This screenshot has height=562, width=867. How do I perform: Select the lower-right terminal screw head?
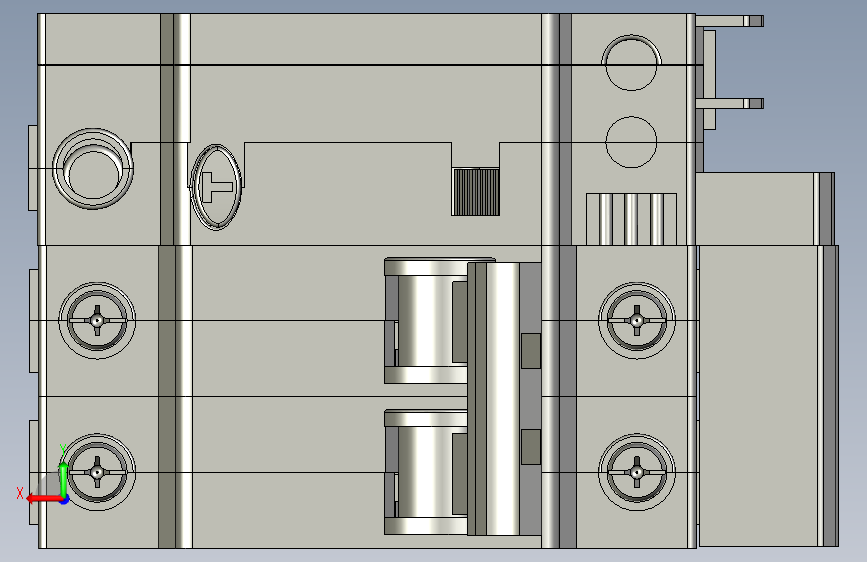(637, 472)
